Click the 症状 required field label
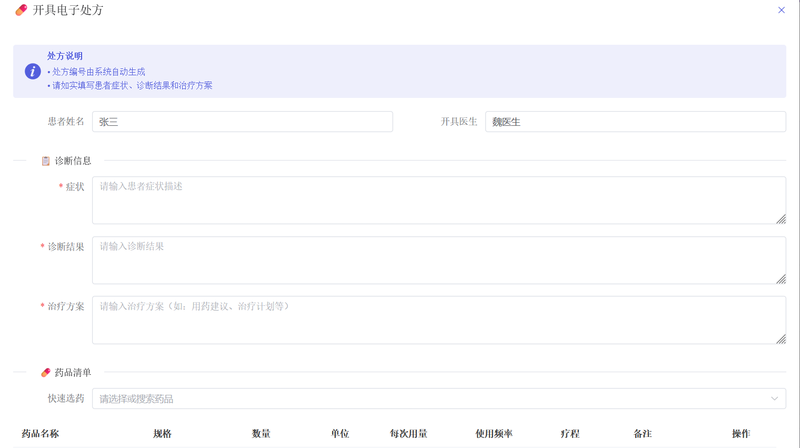 pos(75,187)
